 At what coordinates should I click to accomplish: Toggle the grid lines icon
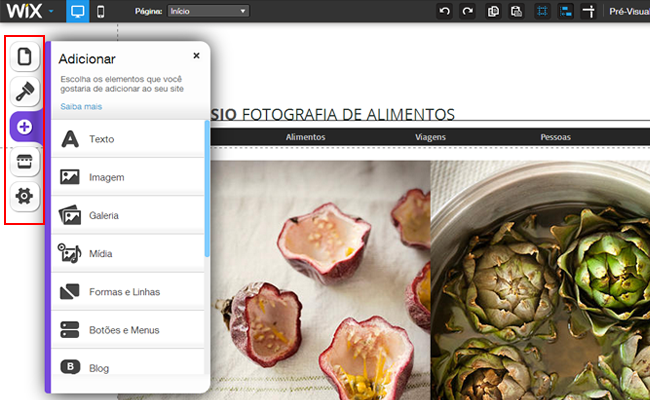pos(542,11)
